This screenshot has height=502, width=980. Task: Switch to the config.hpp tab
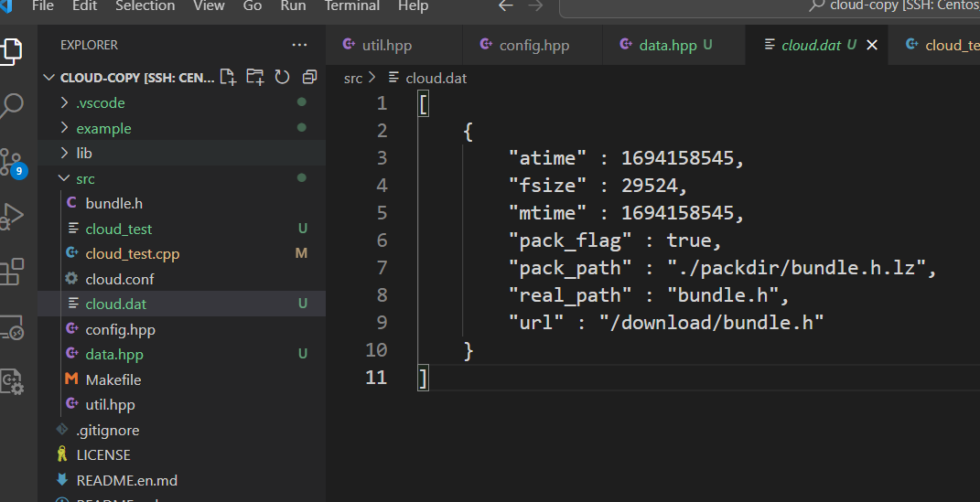[x=533, y=45]
